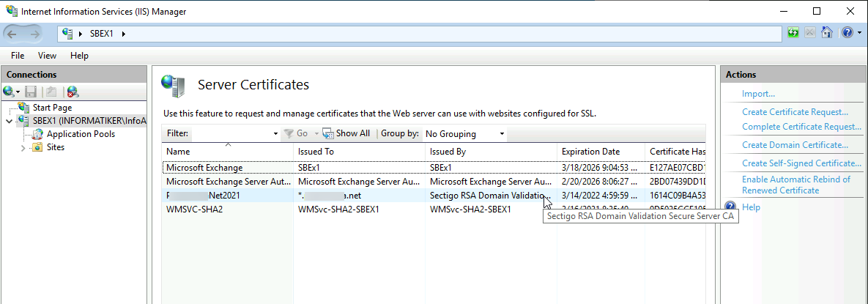This screenshot has height=304, width=868.
Task: Open the Group by No Grouping dropdown
Action: pyautogui.click(x=502, y=134)
